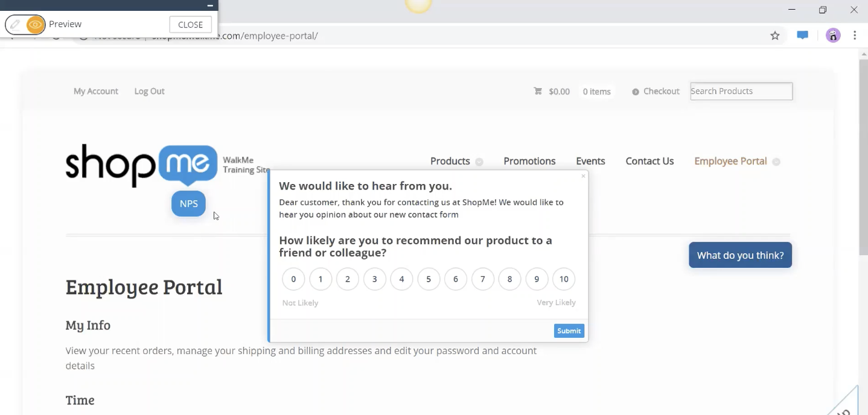Select rating 0 in survey

click(x=293, y=279)
